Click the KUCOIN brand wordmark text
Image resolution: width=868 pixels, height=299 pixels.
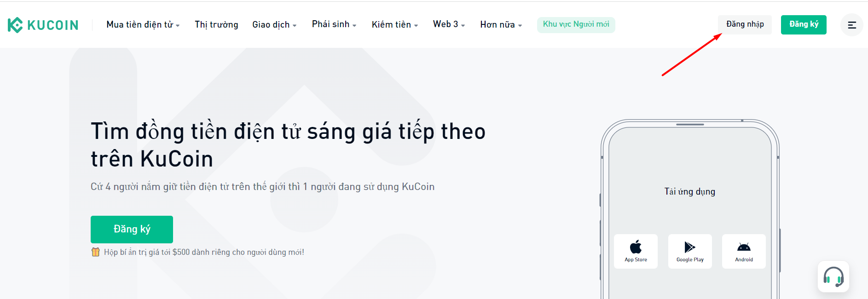point(53,25)
